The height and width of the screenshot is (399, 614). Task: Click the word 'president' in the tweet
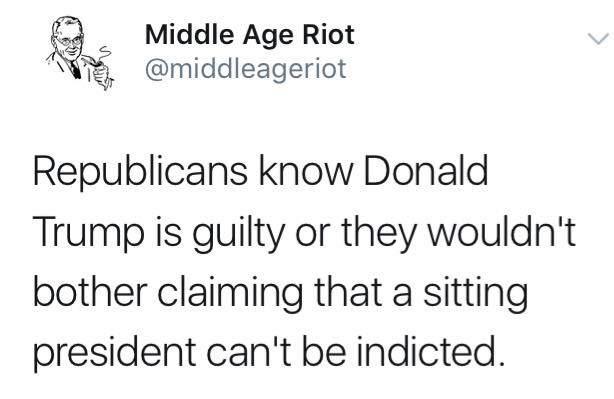click(115, 352)
